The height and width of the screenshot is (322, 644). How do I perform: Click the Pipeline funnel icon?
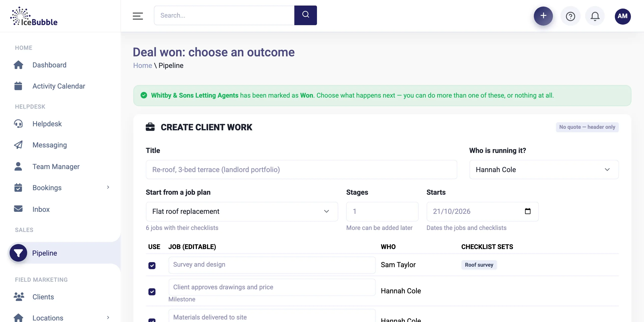coord(18,253)
